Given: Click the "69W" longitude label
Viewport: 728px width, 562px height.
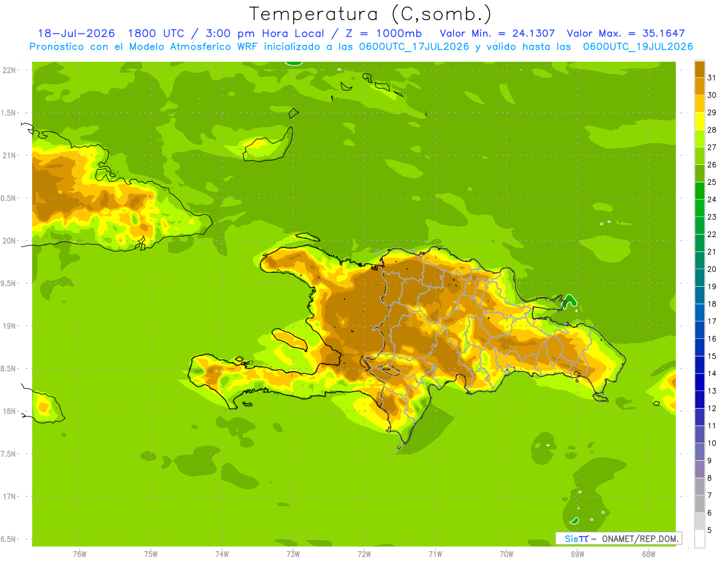Looking at the screenshot, I should point(577,554).
